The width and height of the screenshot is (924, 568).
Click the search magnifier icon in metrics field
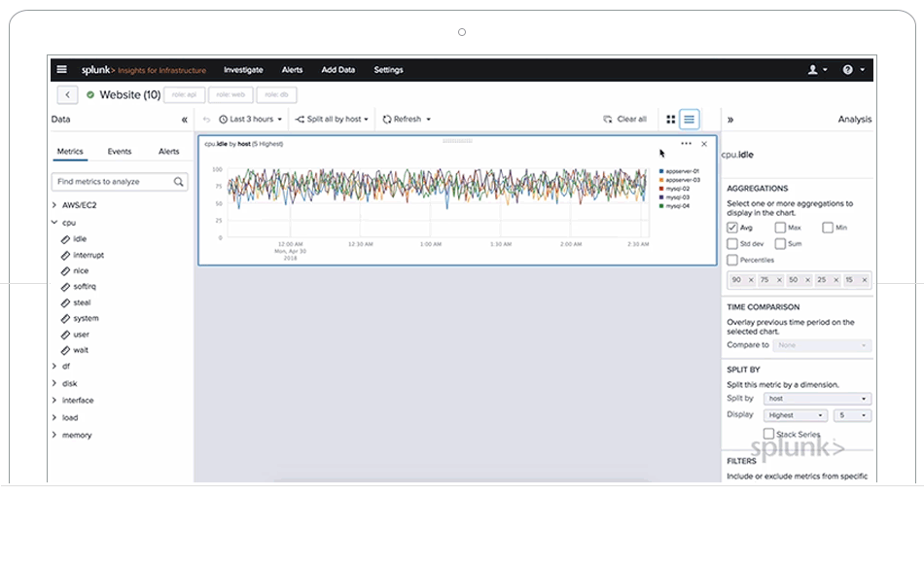[x=179, y=182]
